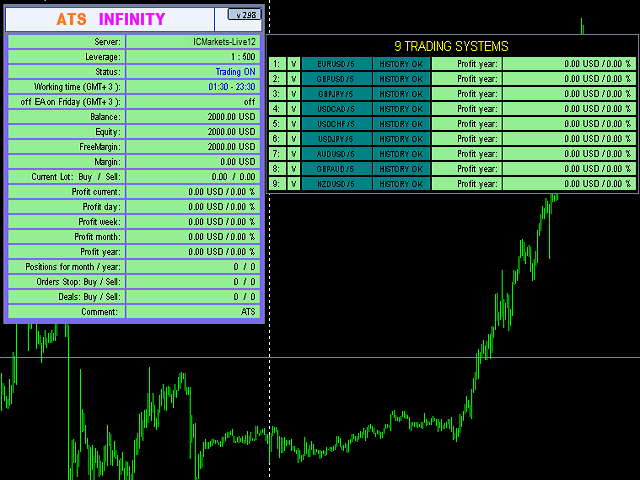Click HISTORY OK in the NZDUSD row
The height and width of the screenshot is (480, 640).
401,184
